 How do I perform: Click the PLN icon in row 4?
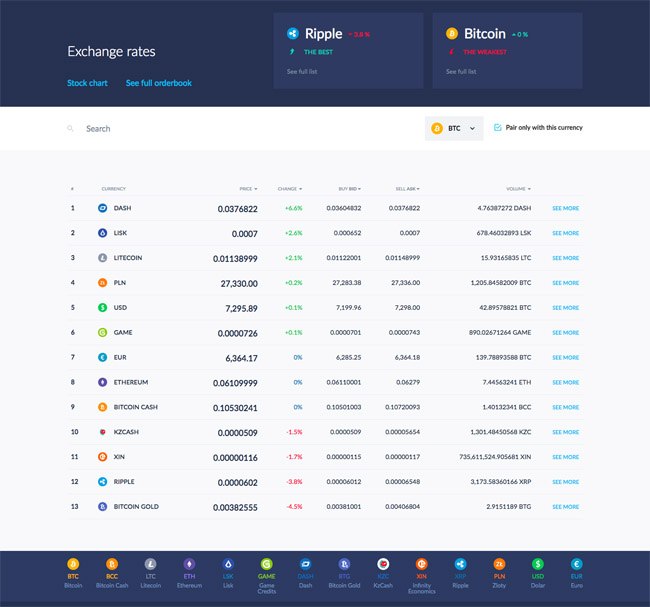(x=102, y=283)
